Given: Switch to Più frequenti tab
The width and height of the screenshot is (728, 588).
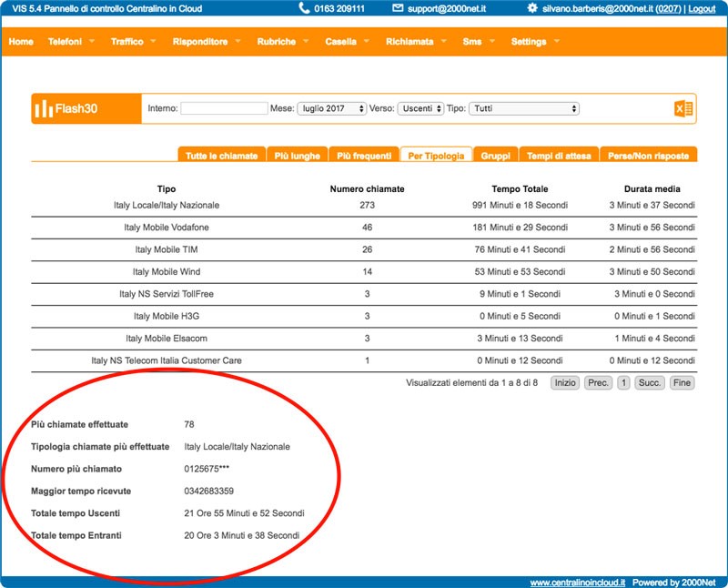Looking at the screenshot, I should click(364, 155).
